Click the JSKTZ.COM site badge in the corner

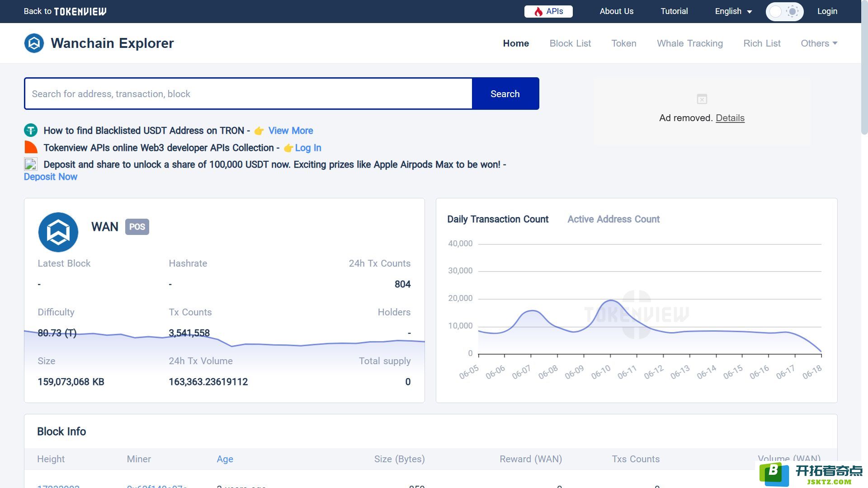[811, 474]
